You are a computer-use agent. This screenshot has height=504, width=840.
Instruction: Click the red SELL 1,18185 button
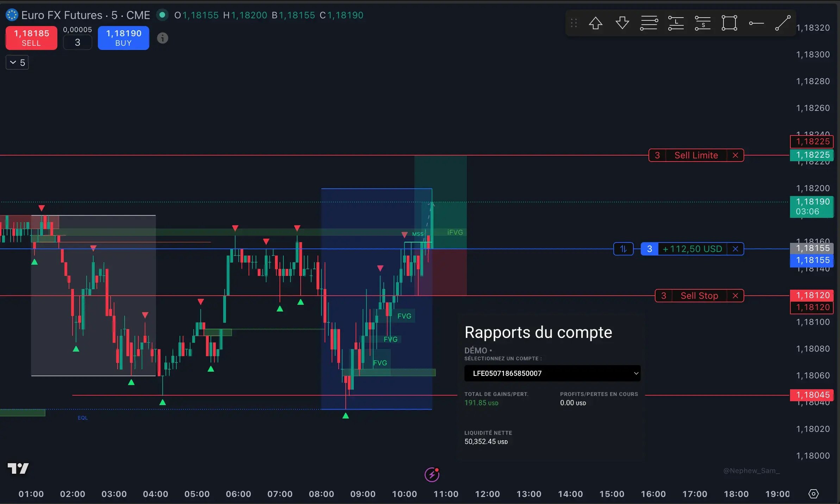click(x=31, y=38)
